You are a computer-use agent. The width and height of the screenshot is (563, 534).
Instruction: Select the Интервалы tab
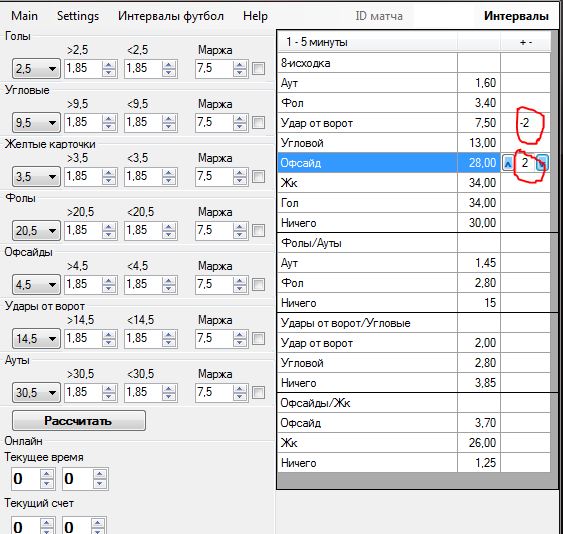coord(516,16)
